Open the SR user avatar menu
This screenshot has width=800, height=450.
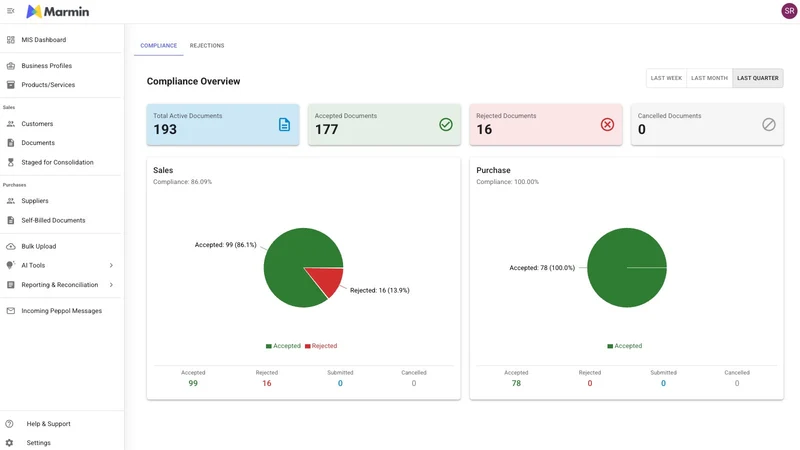click(789, 11)
